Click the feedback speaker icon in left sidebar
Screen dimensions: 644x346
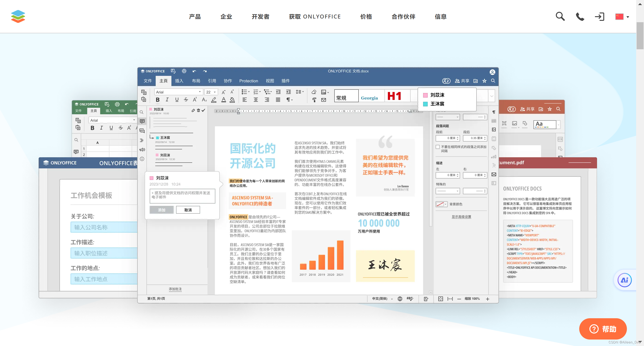pos(142,150)
